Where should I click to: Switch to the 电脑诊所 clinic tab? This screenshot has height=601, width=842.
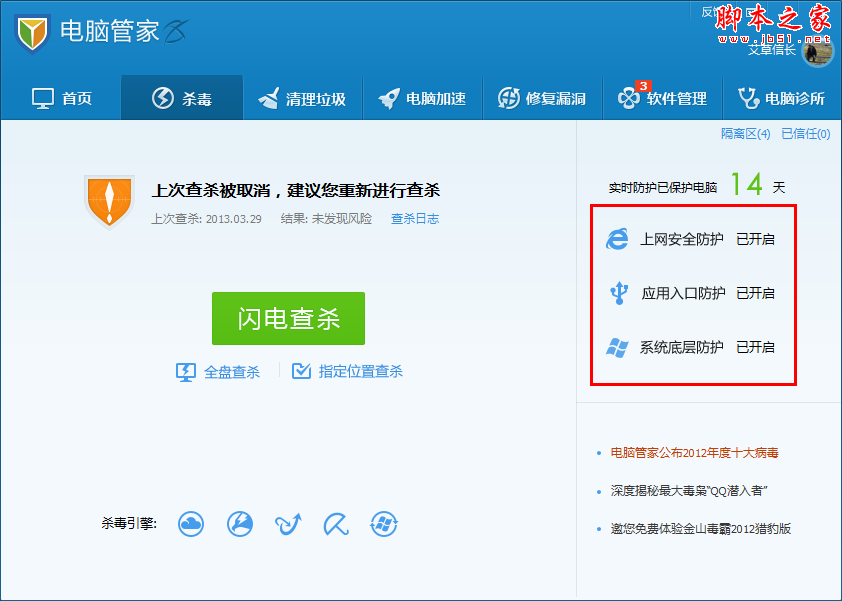(x=782, y=98)
